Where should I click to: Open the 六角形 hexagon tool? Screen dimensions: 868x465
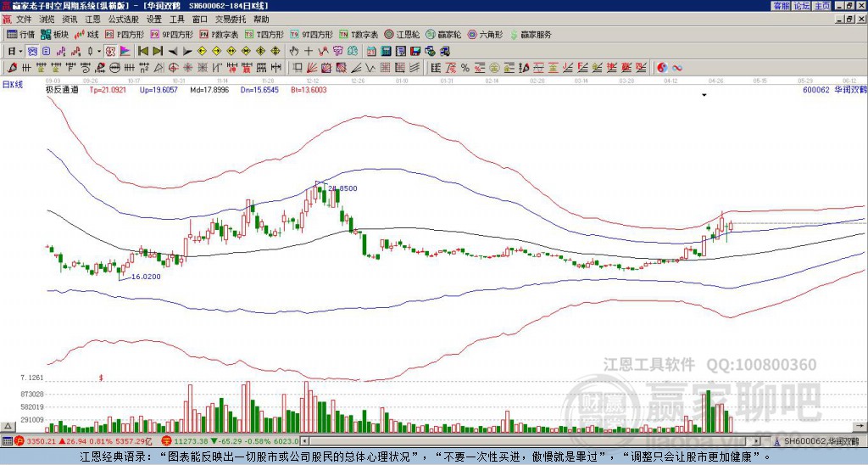(x=486, y=34)
